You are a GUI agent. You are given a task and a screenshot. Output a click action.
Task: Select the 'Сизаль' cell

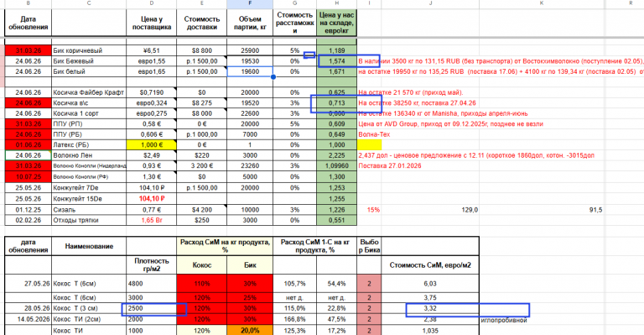click(x=89, y=210)
